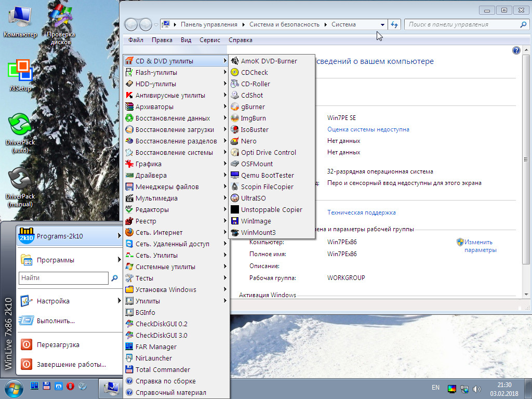
Task: Click the Найти search field in start menu
Action: (x=63, y=278)
